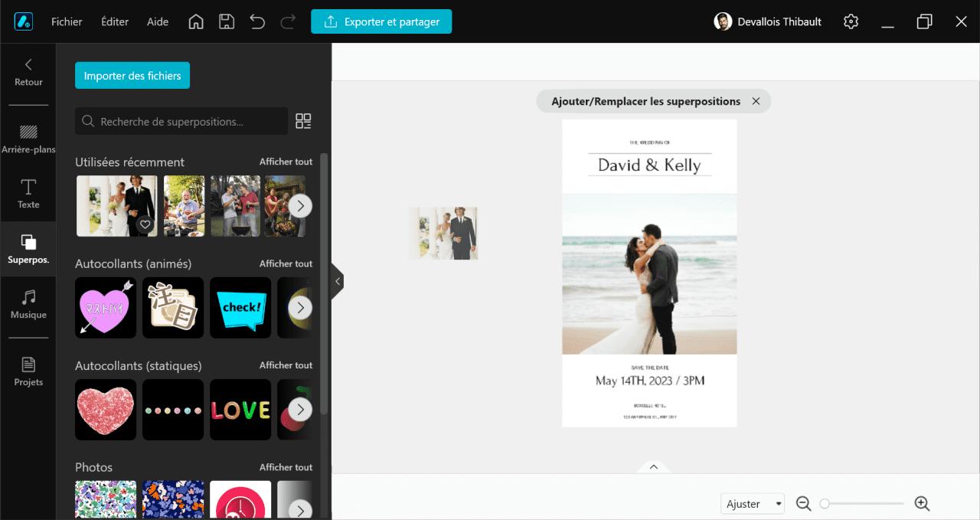Image resolution: width=980 pixels, height=520 pixels.
Task: Show more animated stickers with arrow
Action: pos(300,308)
